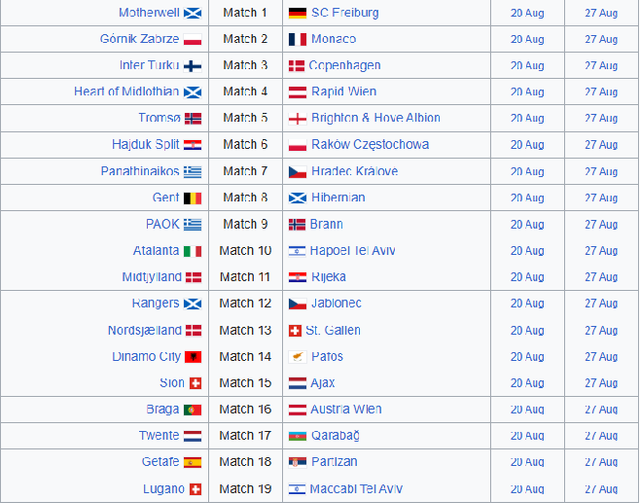
Task: Click the 20 Aug date in Match 14 row
Action: point(527,357)
